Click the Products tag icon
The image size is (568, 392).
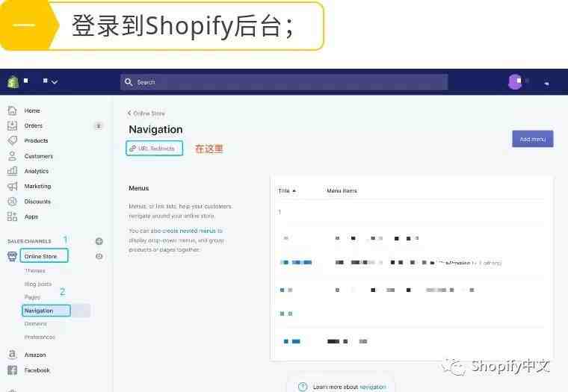tap(12, 140)
